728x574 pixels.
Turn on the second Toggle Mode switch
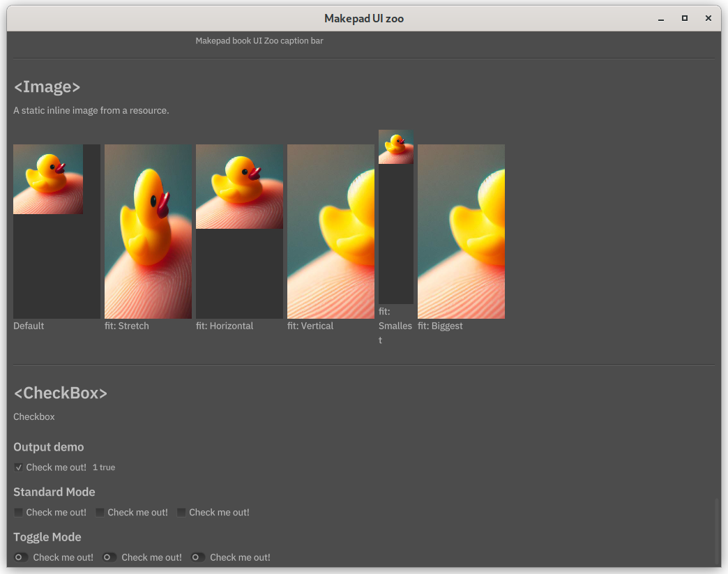click(x=109, y=557)
